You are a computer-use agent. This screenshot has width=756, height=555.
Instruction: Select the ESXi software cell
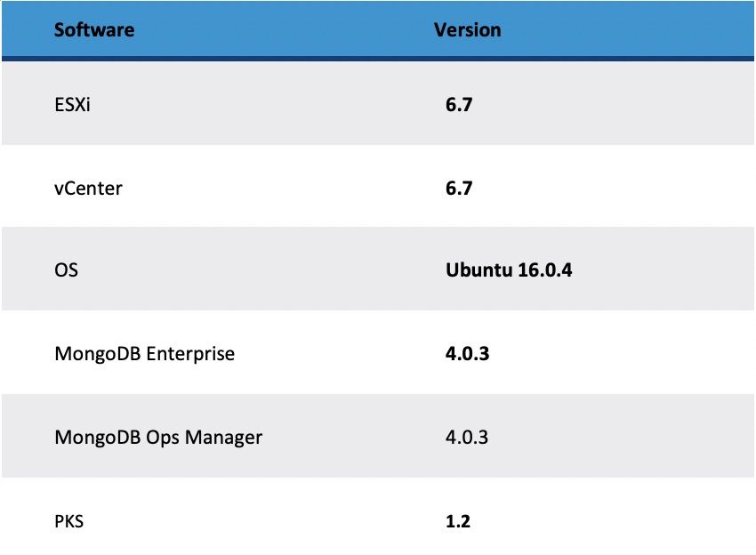[x=72, y=104]
